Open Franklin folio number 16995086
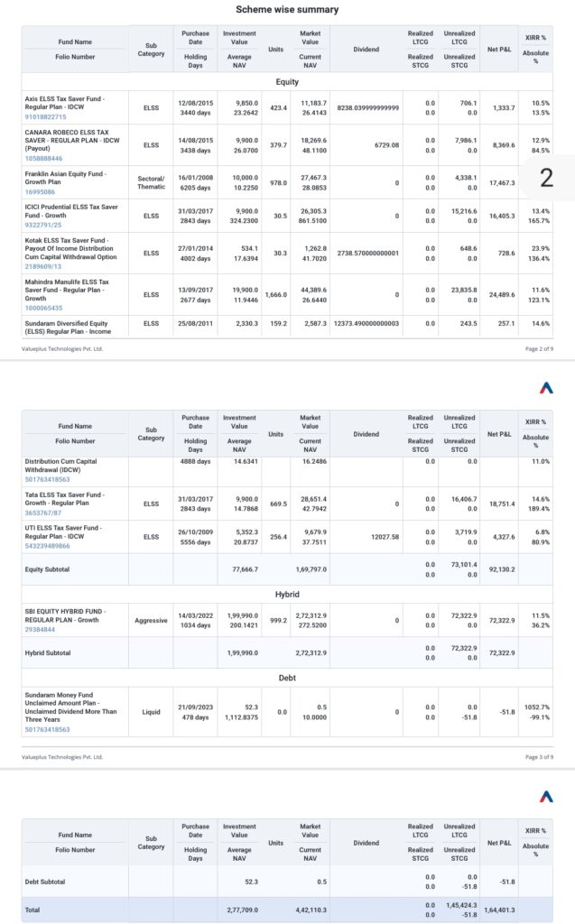 point(40,192)
